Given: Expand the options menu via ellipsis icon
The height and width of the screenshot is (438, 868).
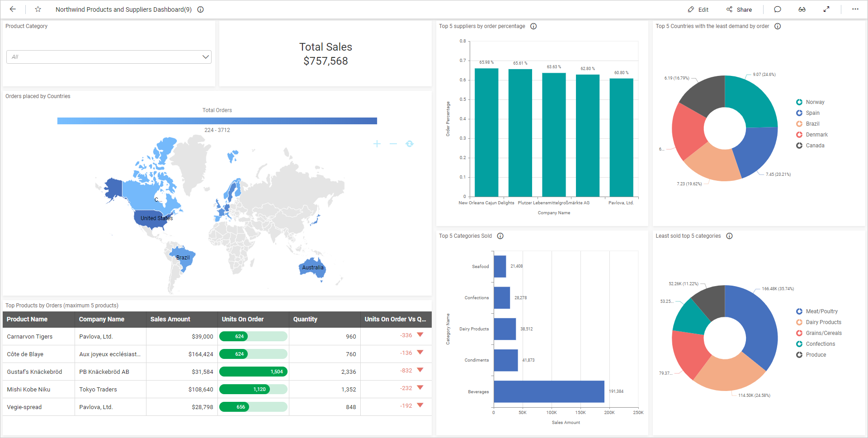Looking at the screenshot, I should (x=855, y=9).
